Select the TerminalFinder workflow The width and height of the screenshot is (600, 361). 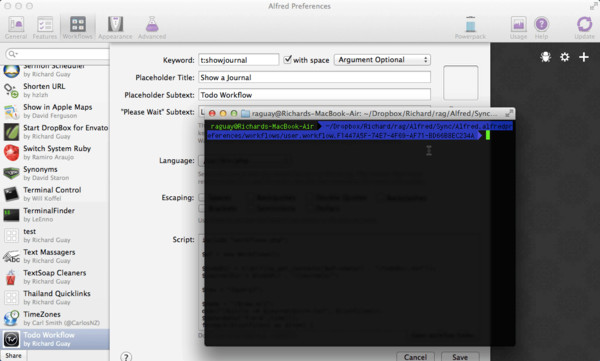pyautogui.click(x=55, y=214)
